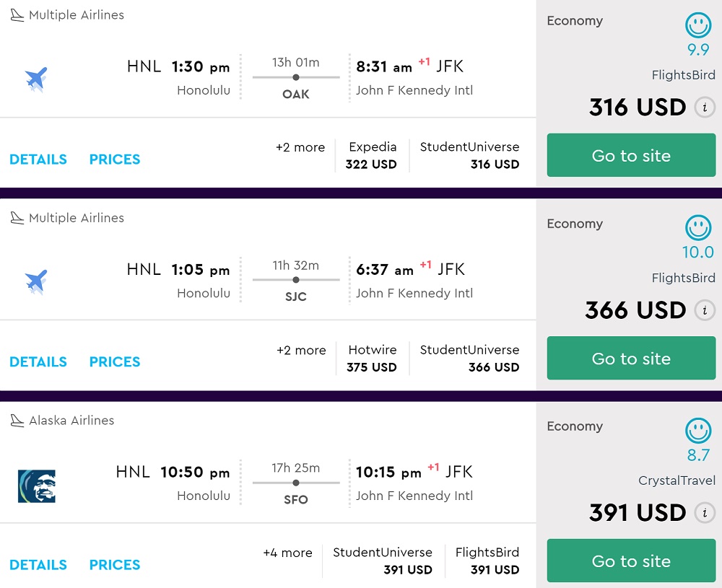Viewport: 722px width, 588px height.
Task: Open DETAILS for the 1:30 pm flight
Action: tap(38, 159)
